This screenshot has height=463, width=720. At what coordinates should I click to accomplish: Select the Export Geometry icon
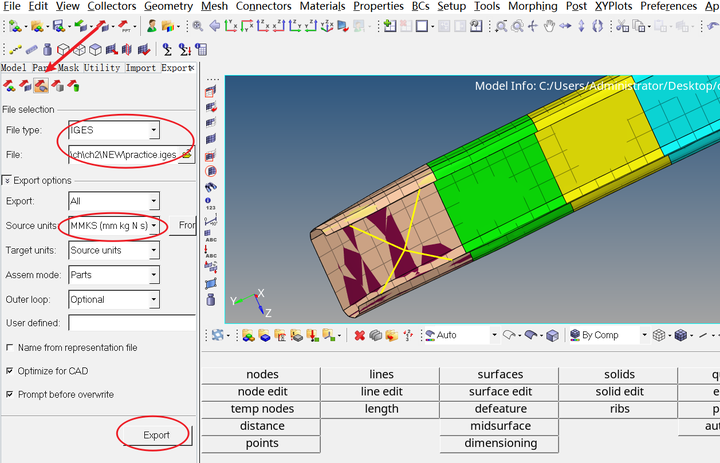(41, 85)
